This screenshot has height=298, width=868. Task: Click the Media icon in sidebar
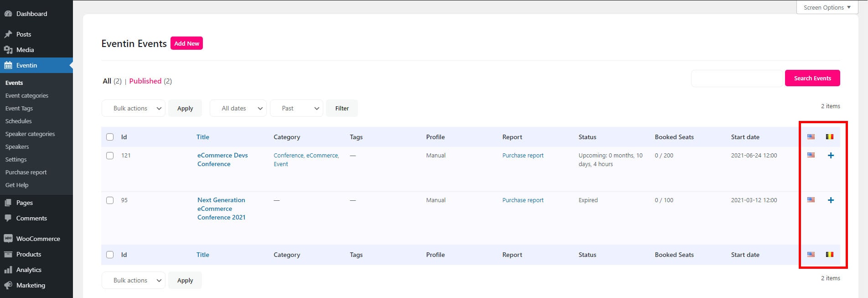(8, 50)
